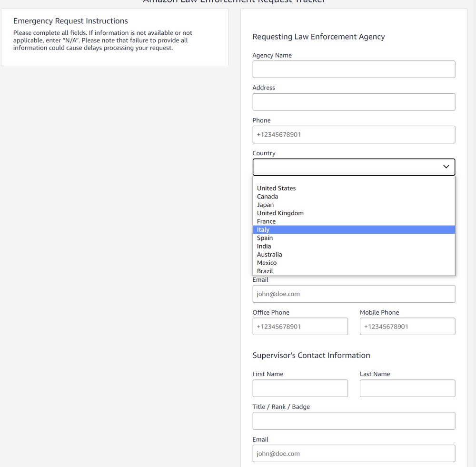This screenshot has height=467, width=476.
Task: Click the supervisor Email field at the form bottom
Action: coord(354,454)
